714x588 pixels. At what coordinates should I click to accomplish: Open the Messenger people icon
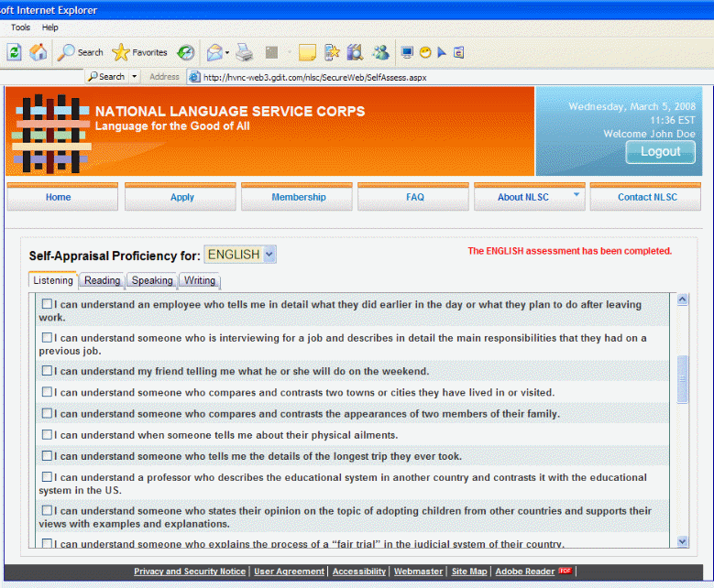380,52
